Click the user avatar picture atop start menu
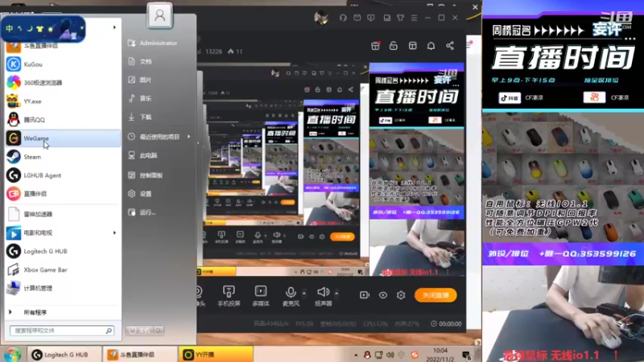Image resolution: width=644 pixels, height=362 pixels. 159,15
